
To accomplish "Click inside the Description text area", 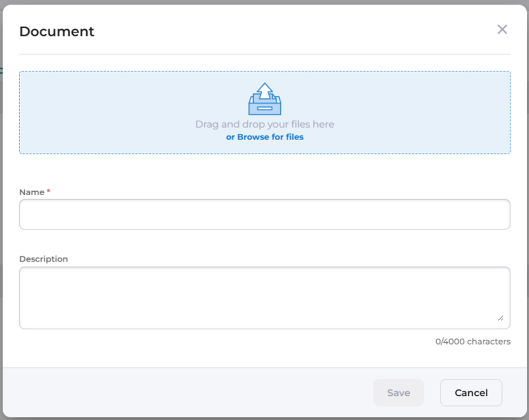I will [x=264, y=297].
